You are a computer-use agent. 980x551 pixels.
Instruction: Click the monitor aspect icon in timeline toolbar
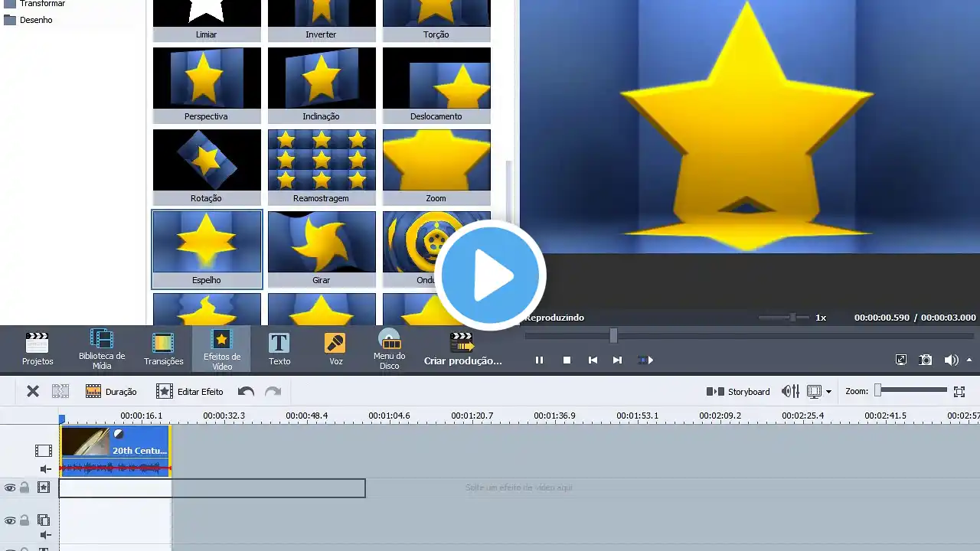click(x=814, y=391)
